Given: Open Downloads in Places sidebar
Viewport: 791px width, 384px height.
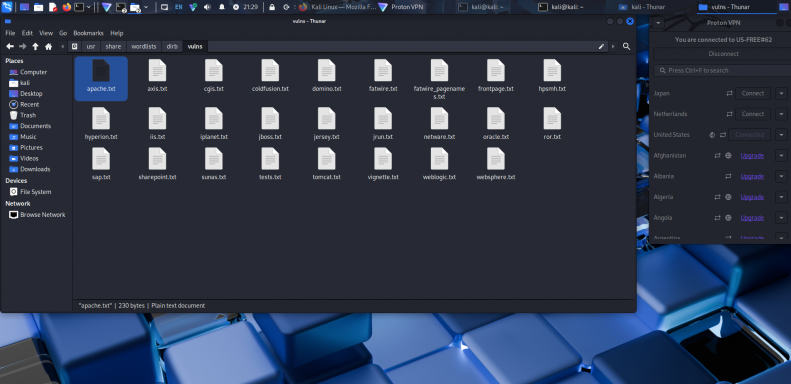Looking at the screenshot, I should pyautogui.click(x=35, y=170).
